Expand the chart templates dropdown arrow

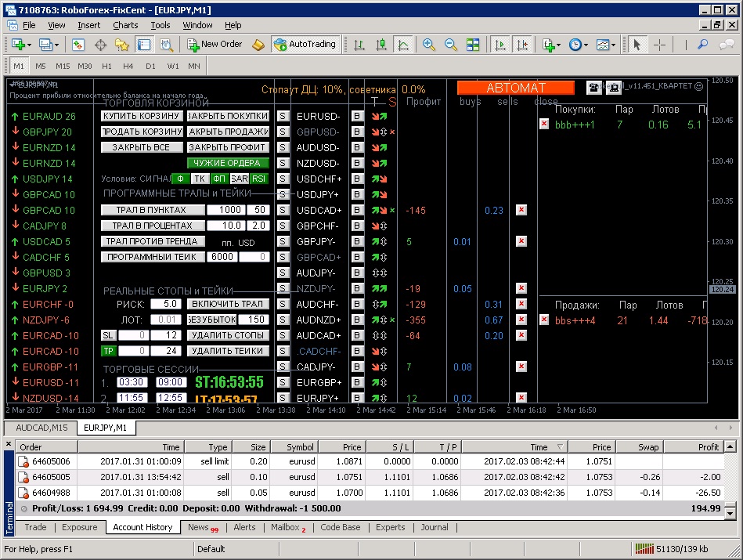[x=615, y=45]
